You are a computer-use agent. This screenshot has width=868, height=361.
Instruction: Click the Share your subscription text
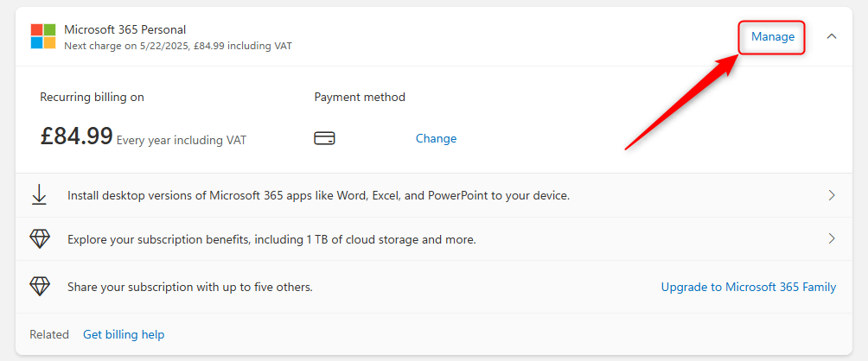pyautogui.click(x=190, y=287)
